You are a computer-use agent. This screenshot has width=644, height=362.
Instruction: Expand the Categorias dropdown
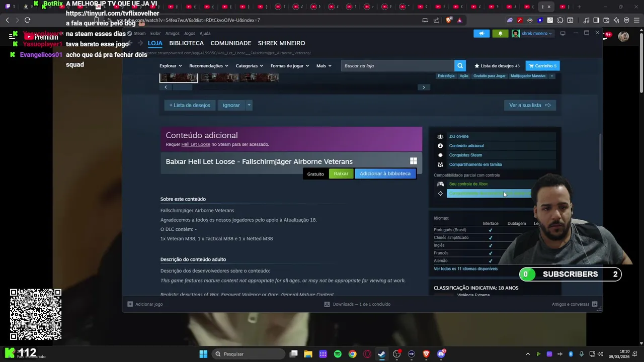click(x=249, y=66)
